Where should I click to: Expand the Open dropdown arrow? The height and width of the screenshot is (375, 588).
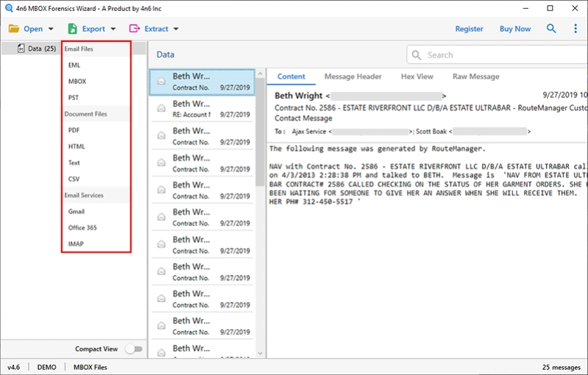[51, 29]
